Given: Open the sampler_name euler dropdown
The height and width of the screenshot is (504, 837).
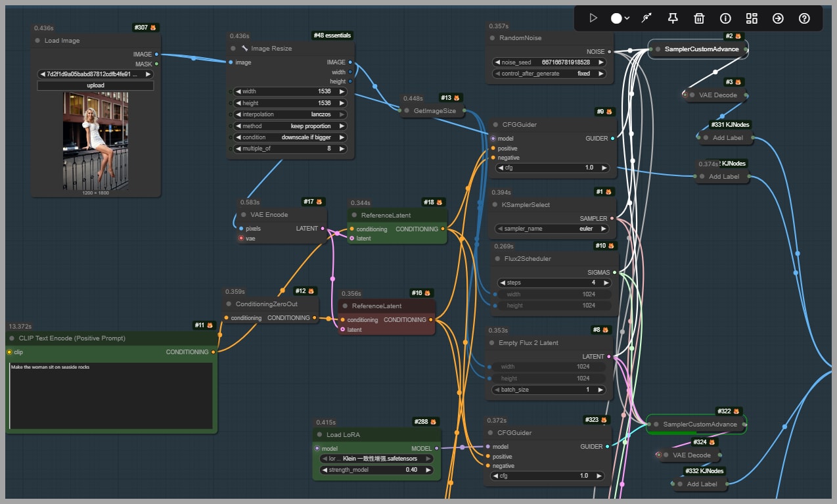Looking at the screenshot, I should [551, 229].
